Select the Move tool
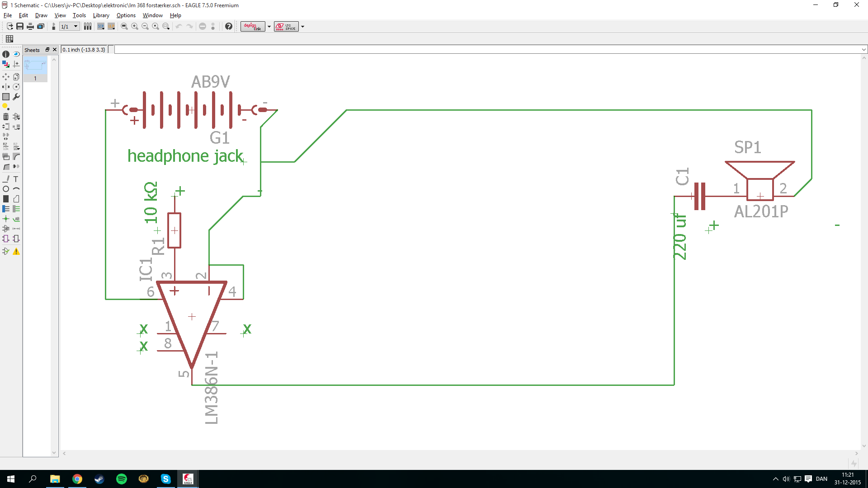Viewport: 868px width, 488px height. (x=6, y=77)
